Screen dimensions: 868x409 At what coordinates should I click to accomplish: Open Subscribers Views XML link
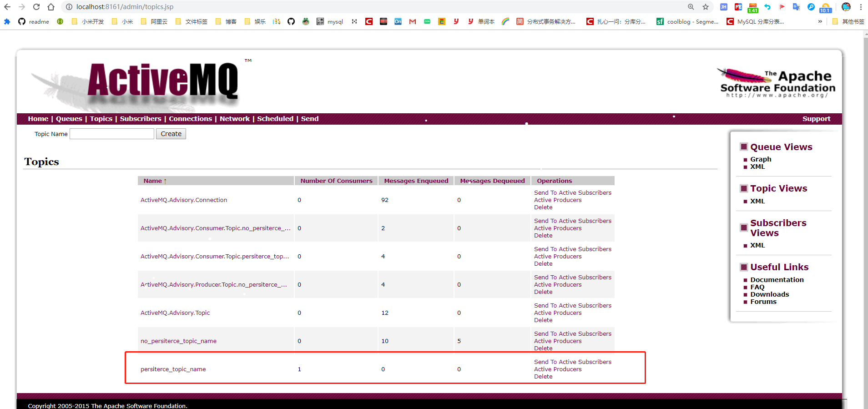(x=757, y=245)
